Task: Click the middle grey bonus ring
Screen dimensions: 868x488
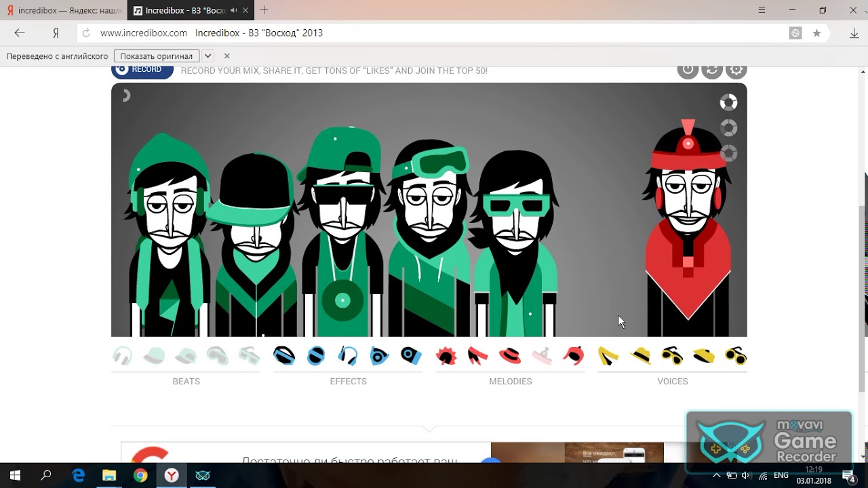Action: pos(728,128)
